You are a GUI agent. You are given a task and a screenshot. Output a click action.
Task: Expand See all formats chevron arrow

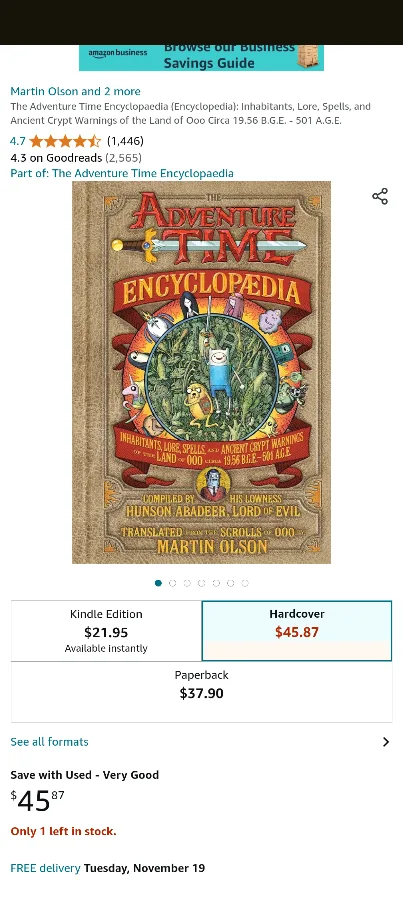386,742
